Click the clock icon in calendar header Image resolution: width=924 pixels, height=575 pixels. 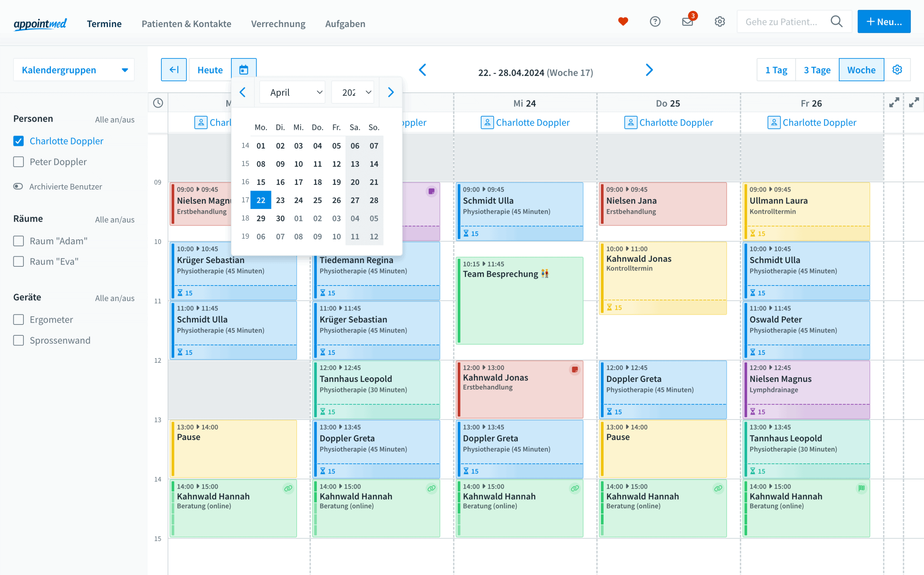point(158,103)
